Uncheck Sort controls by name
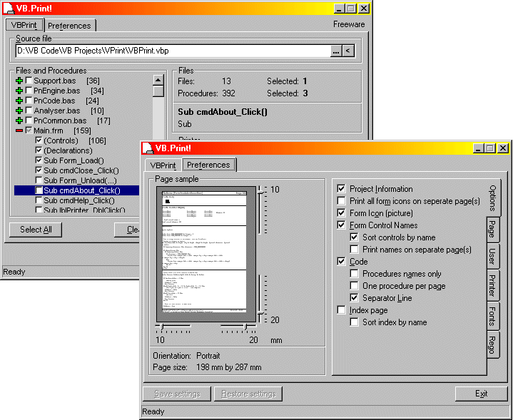Image resolution: width=513 pixels, height=420 pixels. (x=354, y=237)
